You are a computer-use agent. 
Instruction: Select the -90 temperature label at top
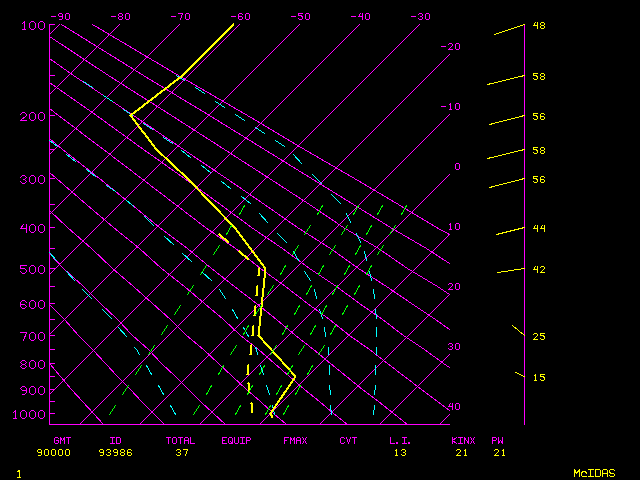tap(61, 17)
